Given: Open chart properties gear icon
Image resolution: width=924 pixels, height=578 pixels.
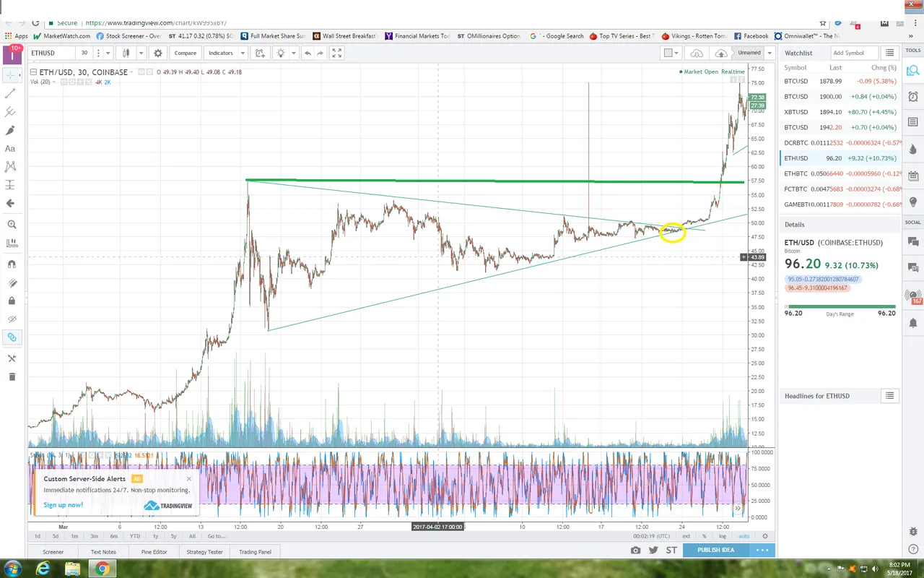Looking at the screenshot, I should coord(158,53).
